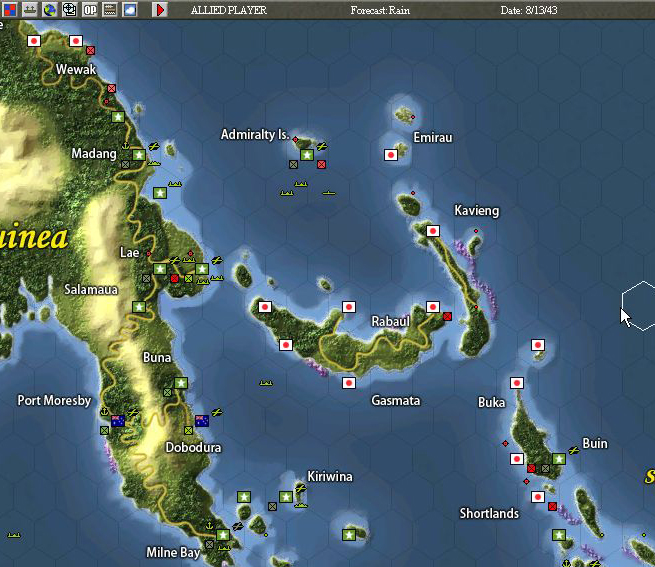Select the aircraft icon at Buin
Image resolution: width=655 pixels, height=567 pixels.
tap(574, 450)
